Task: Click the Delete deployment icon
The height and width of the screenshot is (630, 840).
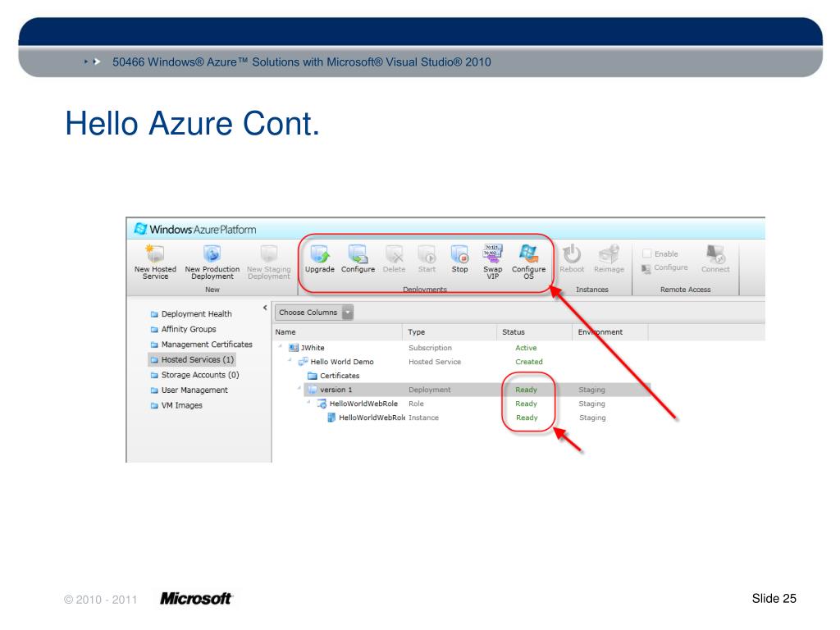Action: pos(395,254)
